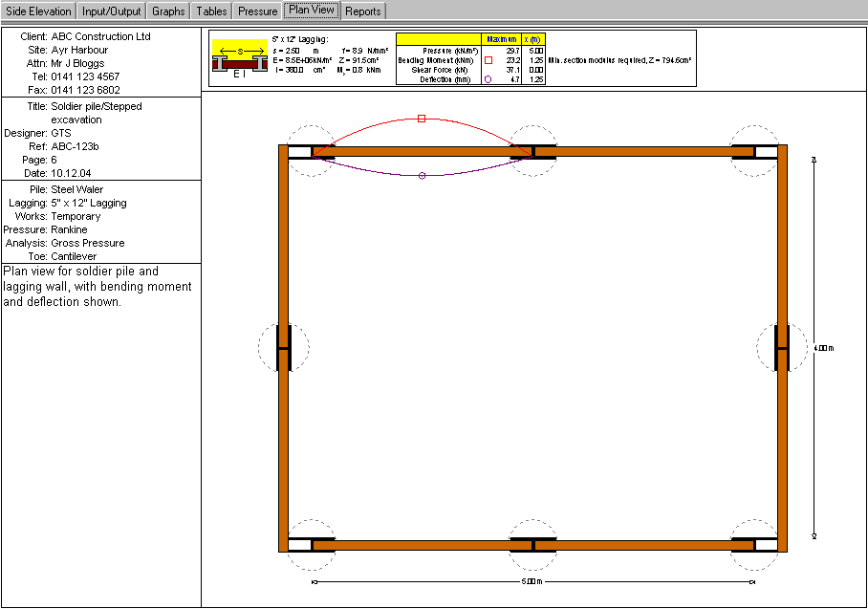Click purple circle deflection legend marker

[489, 79]
